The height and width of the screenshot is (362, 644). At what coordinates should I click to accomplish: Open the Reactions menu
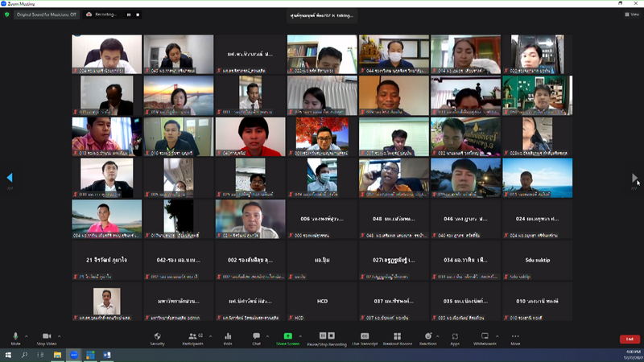[428, 339]
